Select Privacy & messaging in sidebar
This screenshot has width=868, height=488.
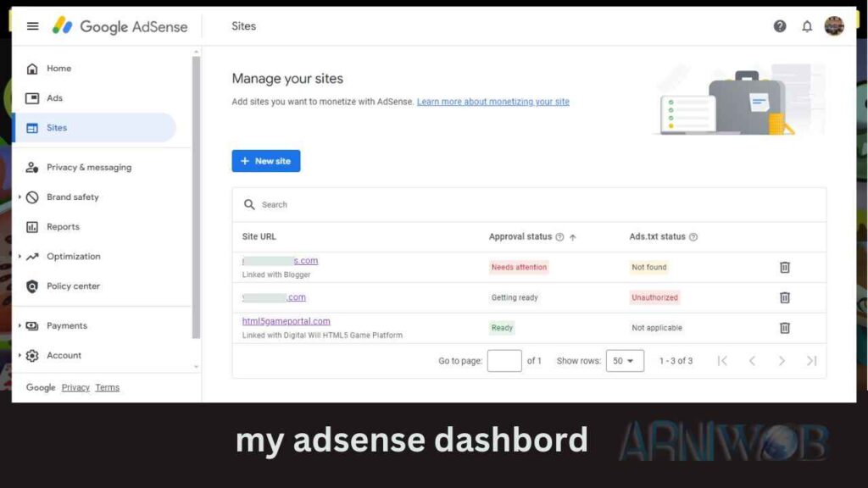coord(88,167)
